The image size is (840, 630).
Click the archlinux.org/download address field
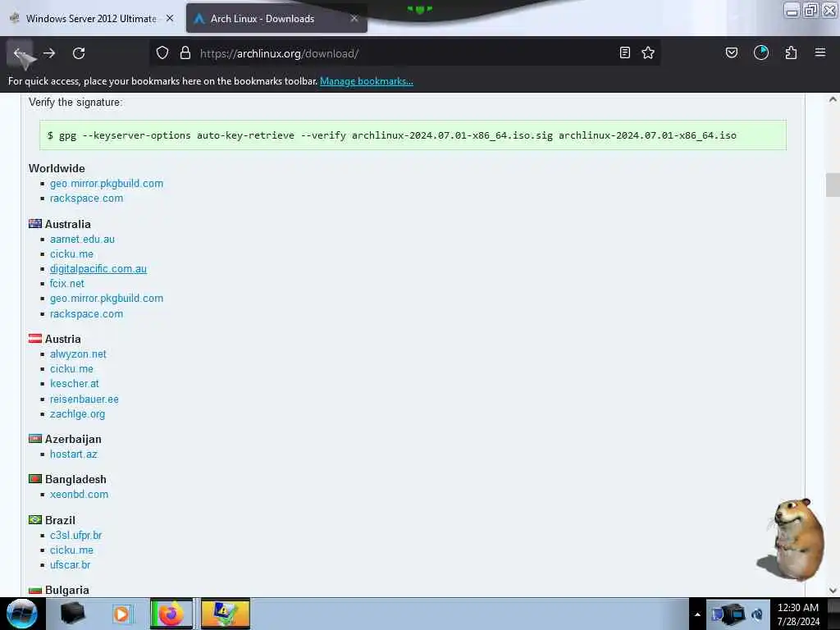(x=404, y=53)
